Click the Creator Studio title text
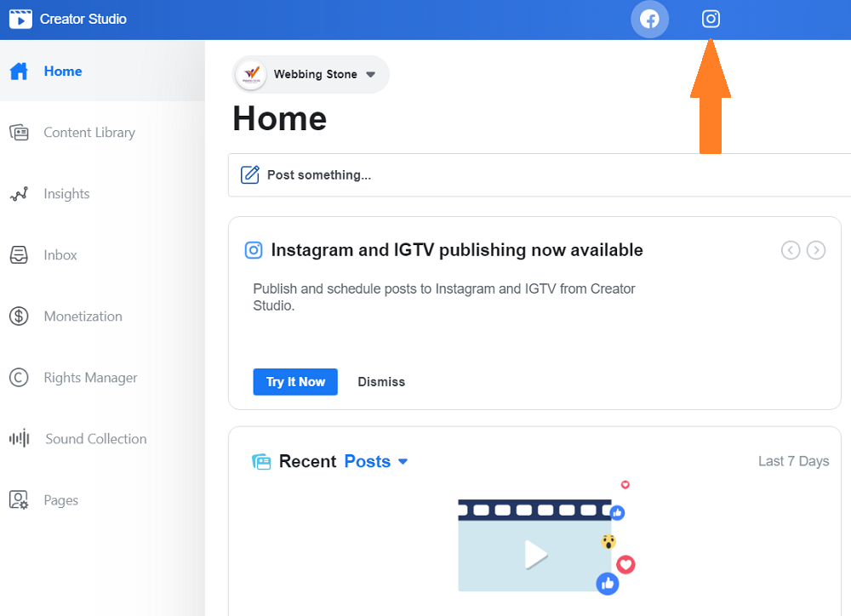Screen dimensions: 851x616 point(83,19)
